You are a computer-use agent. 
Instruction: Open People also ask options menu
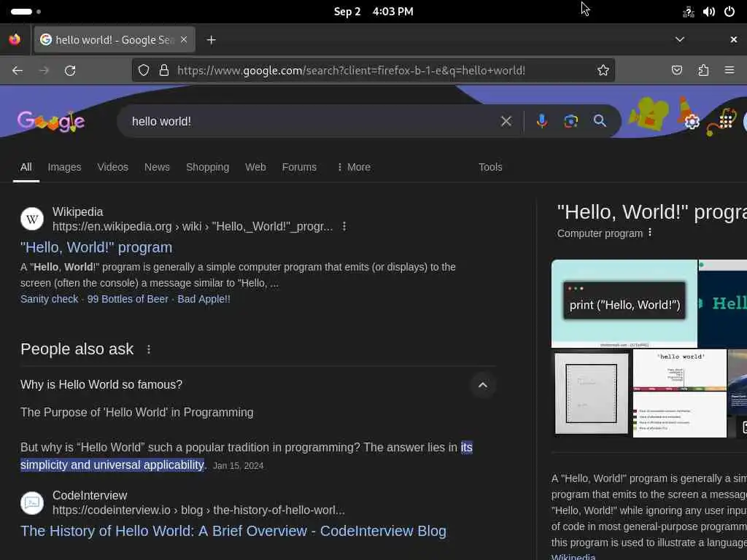pos(149,349)
